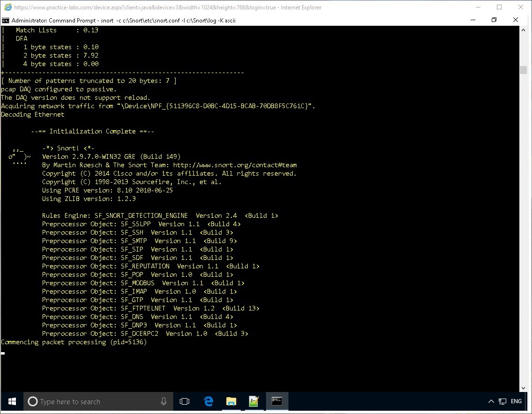The height and width of the screenshot is (414, 532).
Task: Click the Internet Explorer icon in the title bar
Action: (8, 7)
